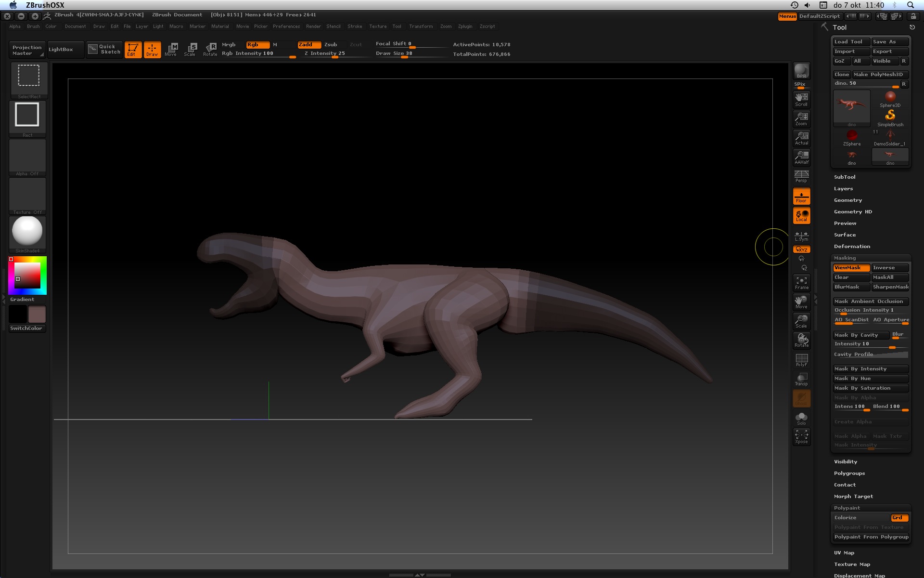This screenshot has height=578, width=924.
Task: Toggle Edit mode button
Action: (133, 50)
